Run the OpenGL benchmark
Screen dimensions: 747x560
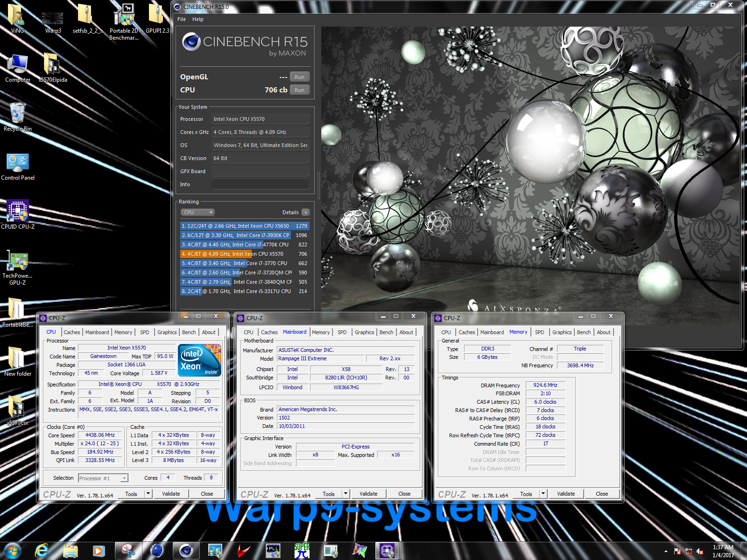(x=300, y=77)
